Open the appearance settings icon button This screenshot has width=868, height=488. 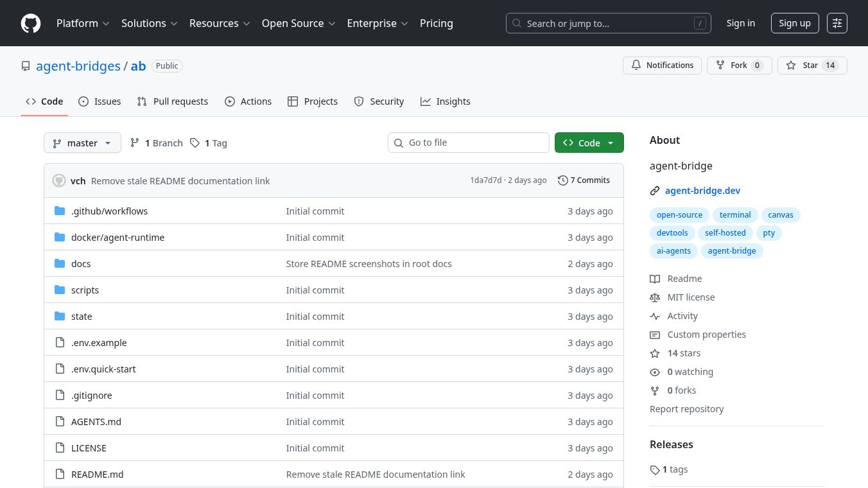click(837, 23)
